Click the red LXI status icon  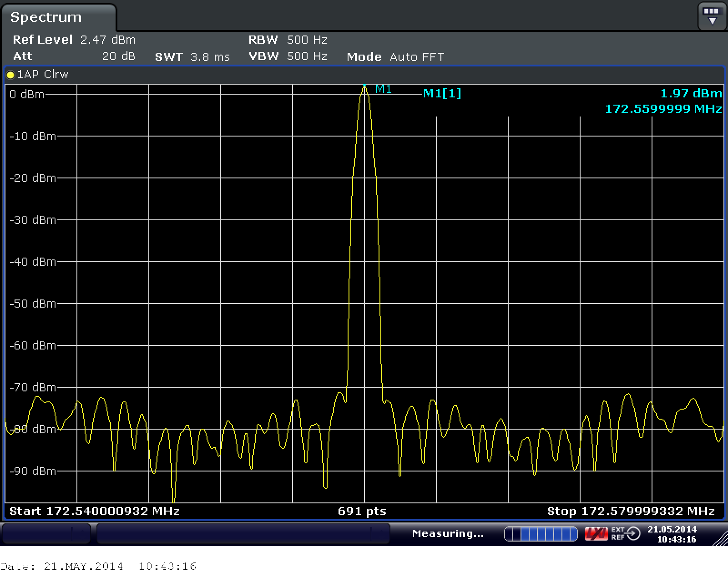(596, 533)
